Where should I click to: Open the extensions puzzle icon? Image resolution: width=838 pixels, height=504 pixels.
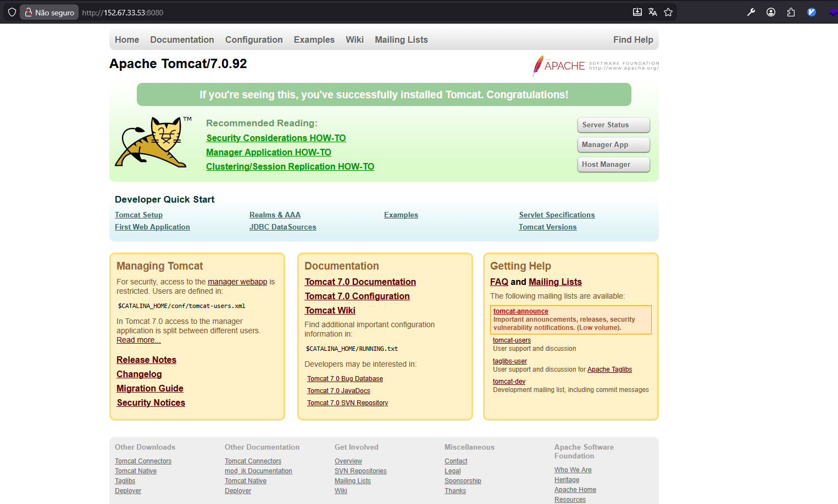click(x=791, y=12)
